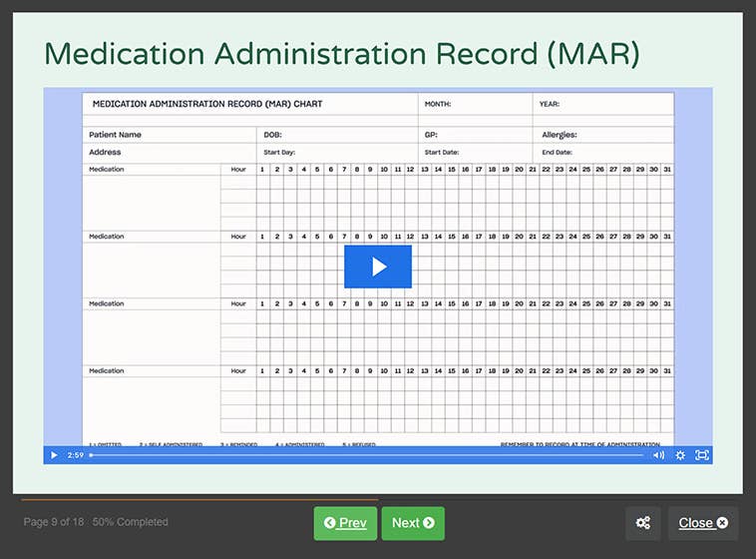Return to previous page with Prev

[345, 523]
